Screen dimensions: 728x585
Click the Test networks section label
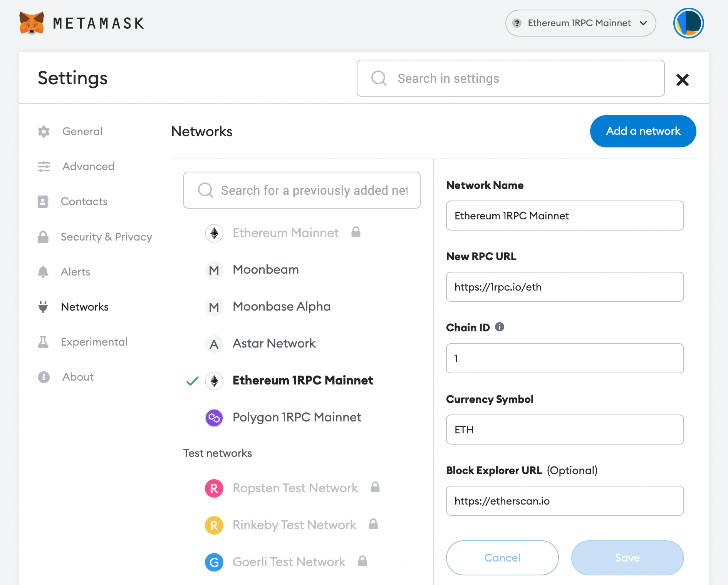tap(218, 453)
